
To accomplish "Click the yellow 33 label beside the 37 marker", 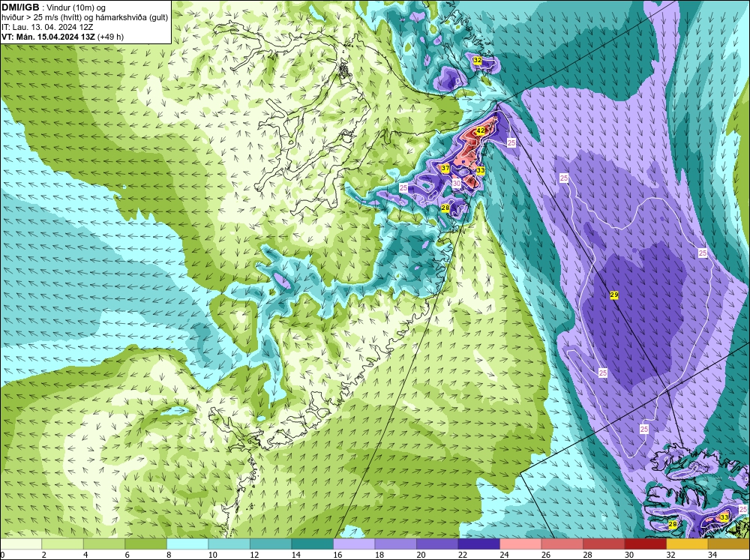I will tap(481, 170).
